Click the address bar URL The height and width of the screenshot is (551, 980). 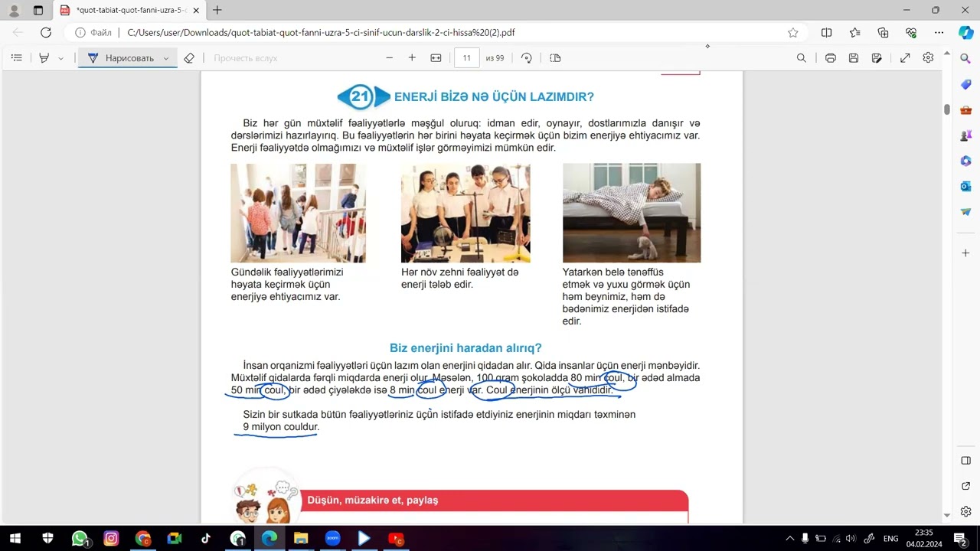pyautogui.click(x=321, y=33)
